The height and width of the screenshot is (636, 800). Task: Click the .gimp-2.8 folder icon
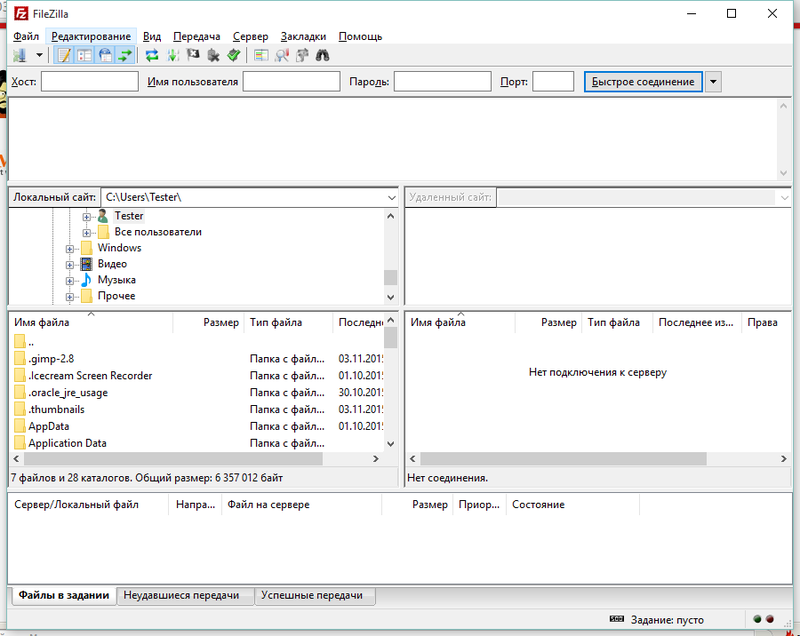[20, 359]
